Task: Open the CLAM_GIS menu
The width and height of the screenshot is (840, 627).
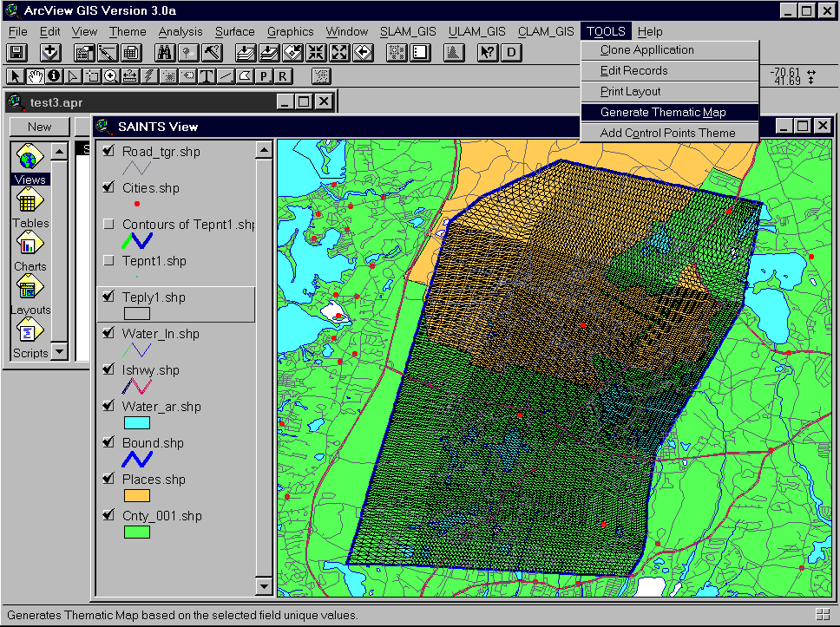Action: click(x=546, y=31)
